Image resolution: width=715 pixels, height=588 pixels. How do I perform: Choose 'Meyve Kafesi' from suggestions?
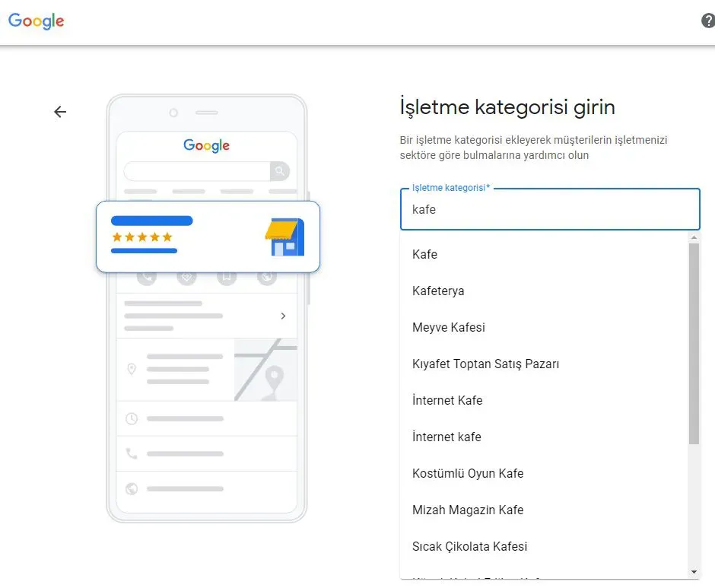pos(544,327)
